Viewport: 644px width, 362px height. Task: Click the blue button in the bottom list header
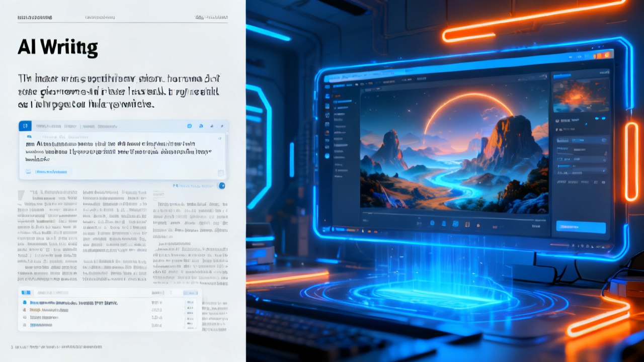point(191,293)
